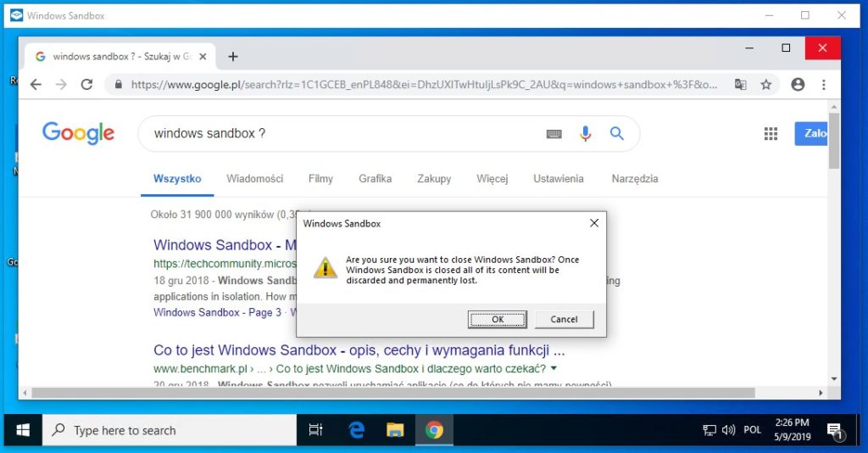
Task: Open the volume tray icon
Action: click(728, 430)
